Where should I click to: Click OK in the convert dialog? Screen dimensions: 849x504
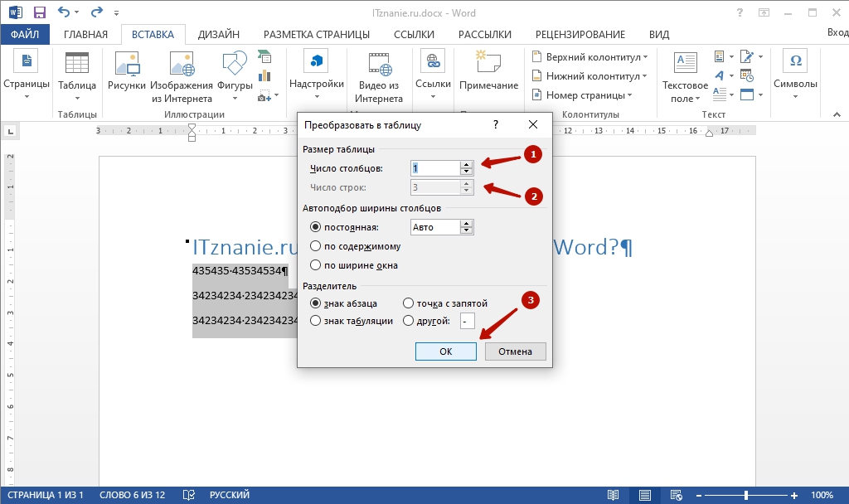pyautogui.click(x=445, y=351)
